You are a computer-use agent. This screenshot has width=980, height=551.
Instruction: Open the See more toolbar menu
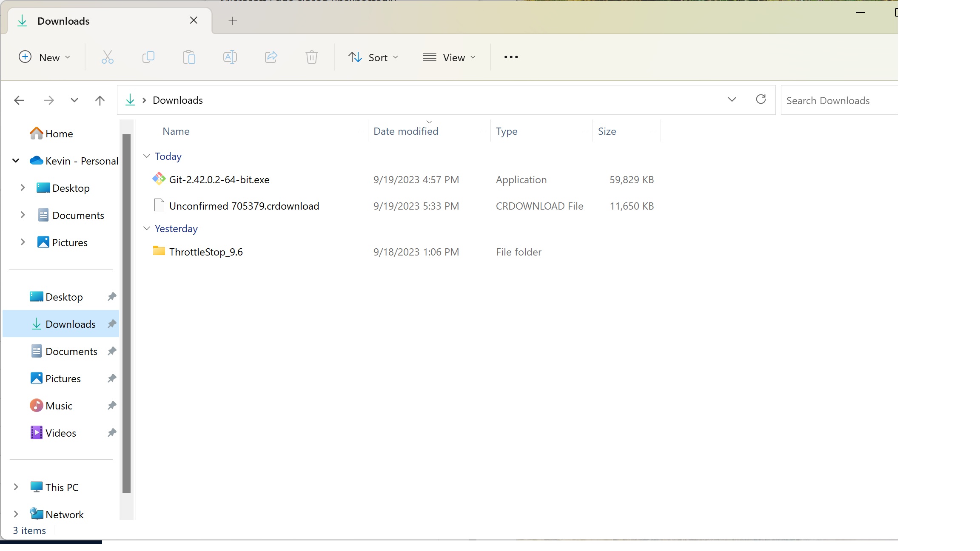point(510,57)
